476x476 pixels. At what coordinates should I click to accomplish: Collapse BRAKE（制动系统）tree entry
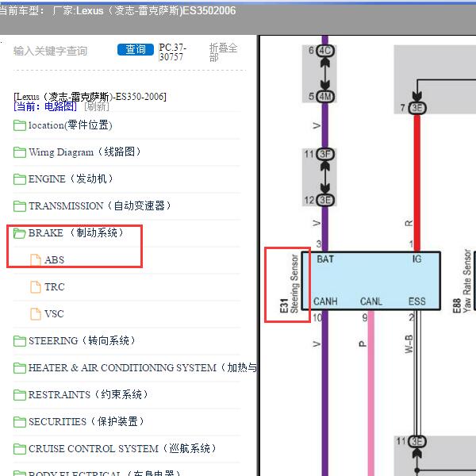76,232
